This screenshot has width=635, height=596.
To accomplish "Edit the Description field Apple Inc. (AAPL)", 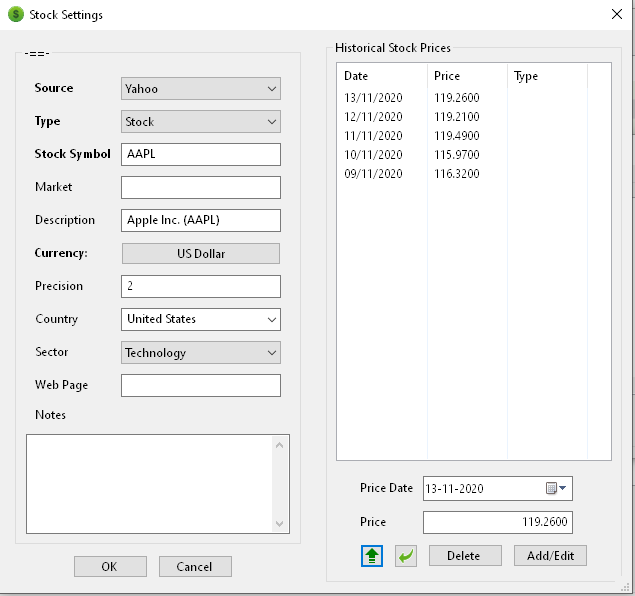I will [201, 220].
